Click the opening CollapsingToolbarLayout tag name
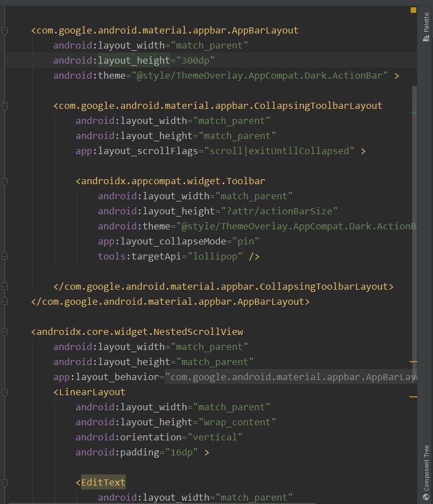The width and height of the screenshot is (433, 504). click(x=218, y=106)
